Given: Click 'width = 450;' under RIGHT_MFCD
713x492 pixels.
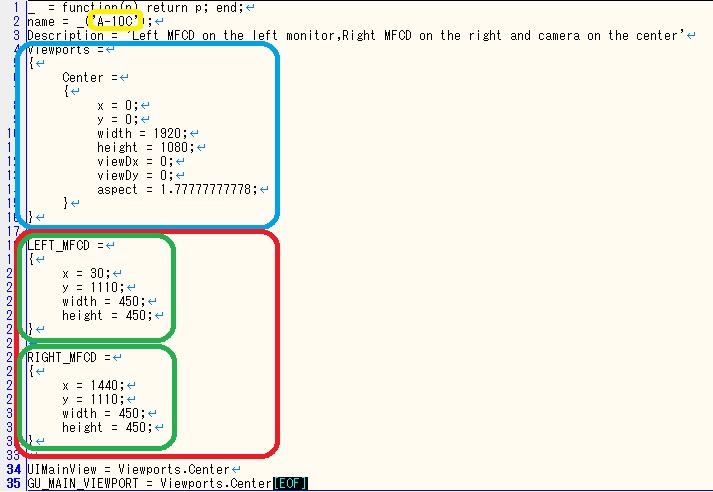Looking at the screenshot, I should click(104, 414).
